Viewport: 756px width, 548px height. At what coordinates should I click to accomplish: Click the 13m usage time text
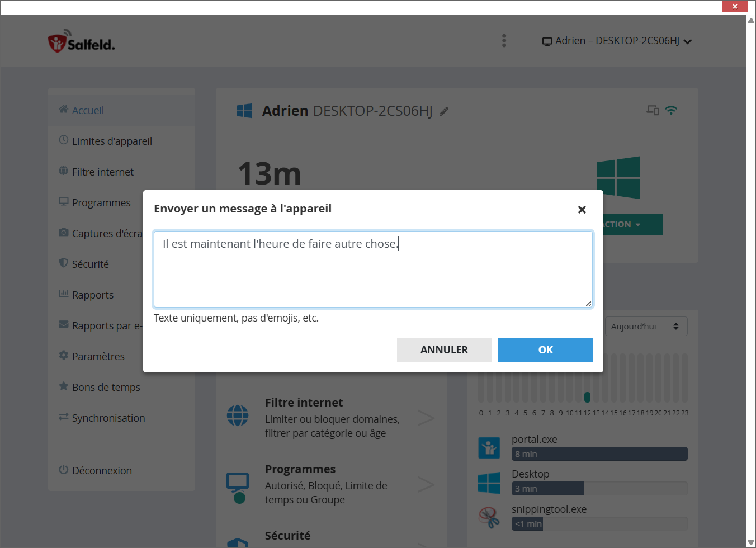pyautogui.click(x=270, y=174)
